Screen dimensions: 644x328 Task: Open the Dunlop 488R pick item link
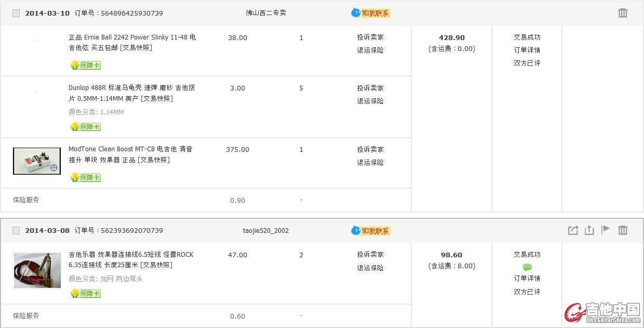point(132,93)
